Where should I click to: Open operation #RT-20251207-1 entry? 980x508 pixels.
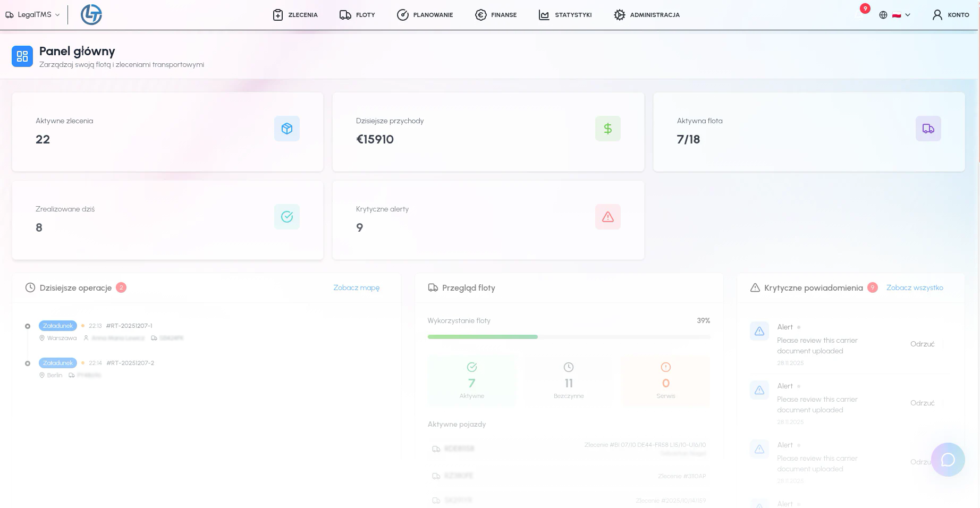click(x=129, y=326)
